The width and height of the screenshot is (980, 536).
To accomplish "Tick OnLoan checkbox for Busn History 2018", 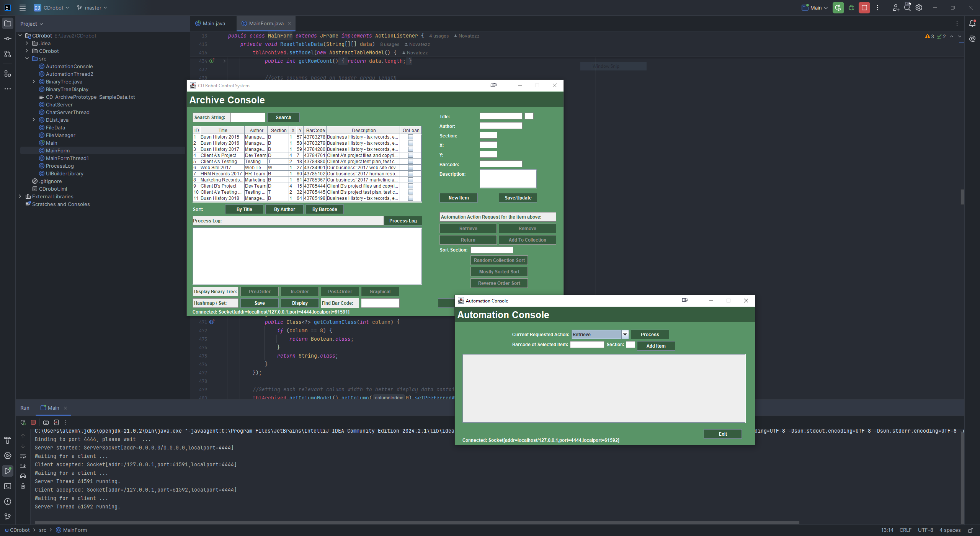I will [410, 198].
